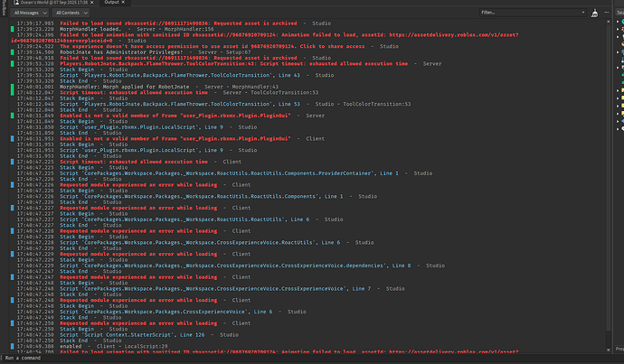Click the output scrollbar down arrow

(609, 350)
